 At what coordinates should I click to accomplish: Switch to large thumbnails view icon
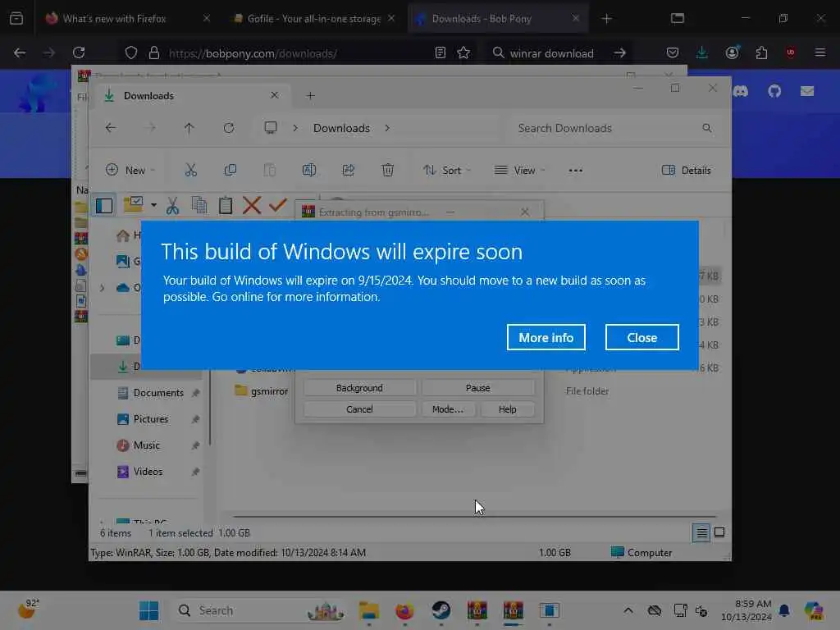tap(719, 532)
